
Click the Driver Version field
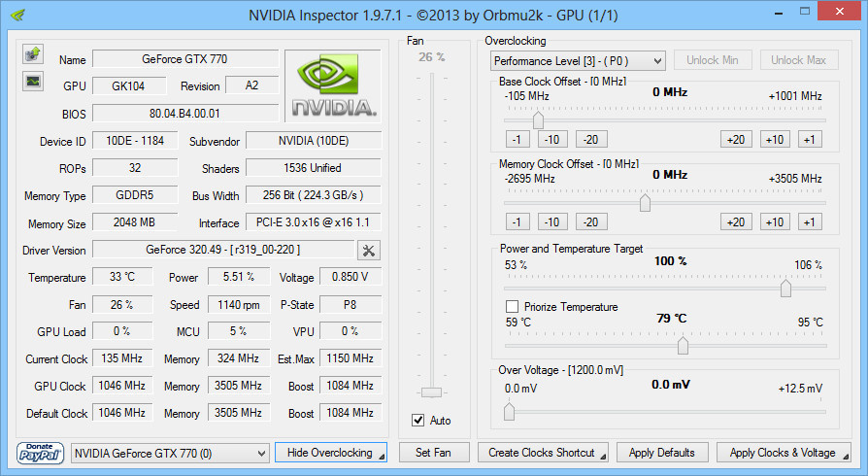coord(223,250)
